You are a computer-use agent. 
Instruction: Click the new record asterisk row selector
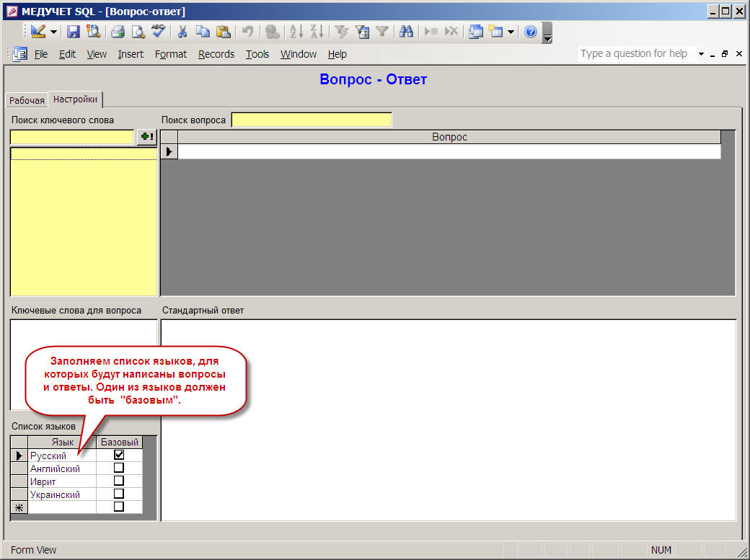(19, 507)
